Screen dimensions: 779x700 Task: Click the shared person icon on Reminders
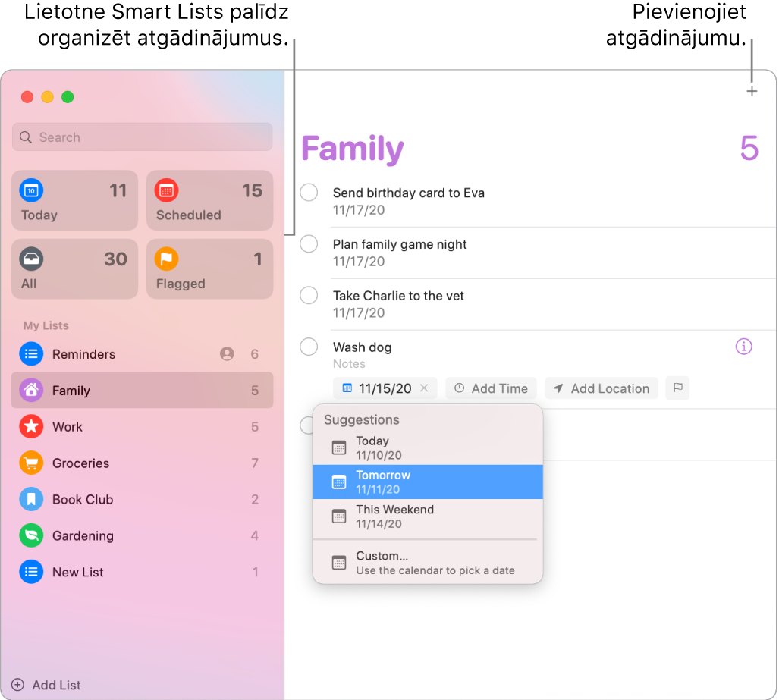[227, 353]
